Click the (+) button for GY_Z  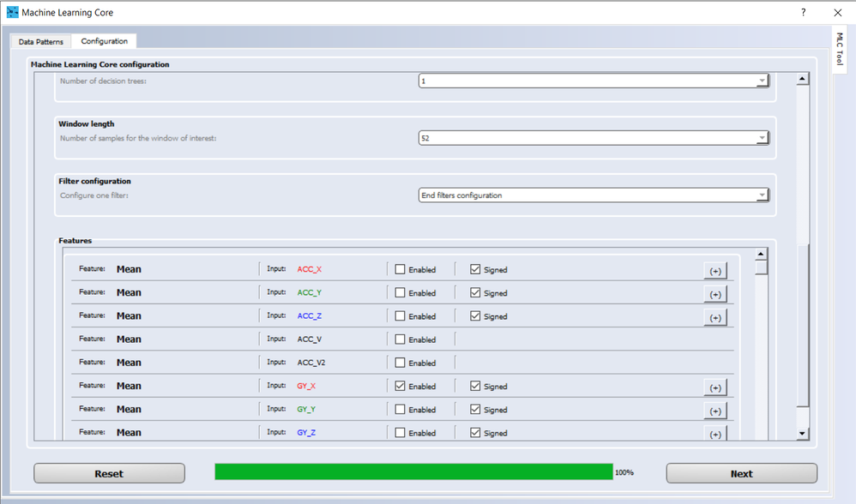(715, 435)
